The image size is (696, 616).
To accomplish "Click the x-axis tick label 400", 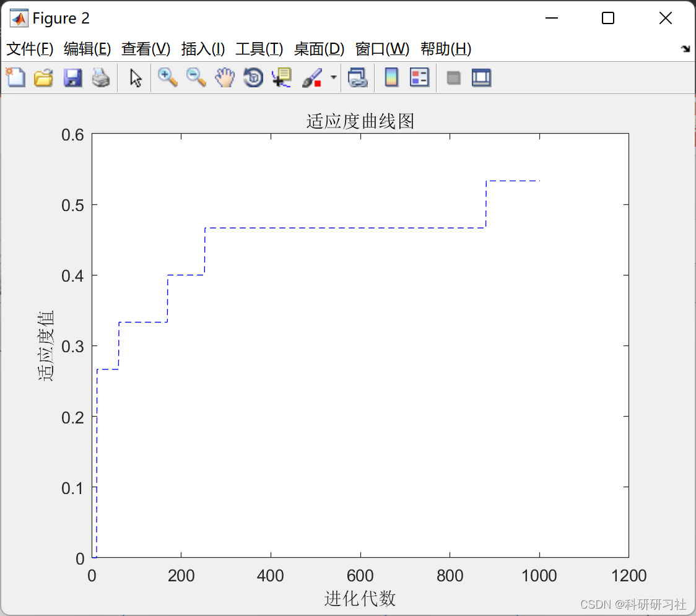I will (271, 576).
